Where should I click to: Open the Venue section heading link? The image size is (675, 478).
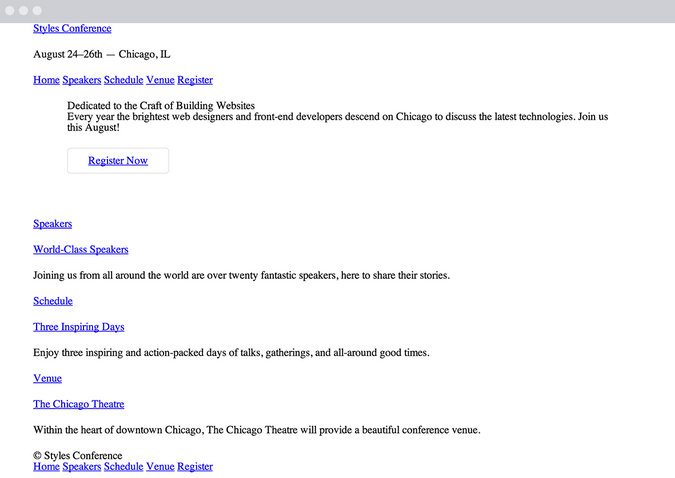click(x=47, y=379)
